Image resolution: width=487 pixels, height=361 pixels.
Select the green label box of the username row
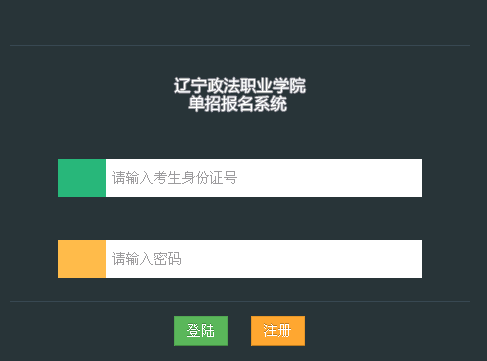pyautogui.click(x=82, y=178)
